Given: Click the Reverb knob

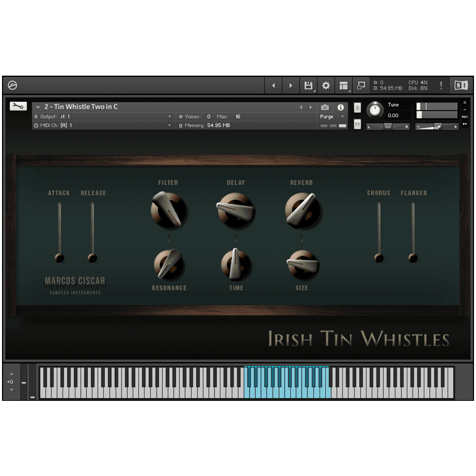Looking at the screenshot, I should (302, 210).
